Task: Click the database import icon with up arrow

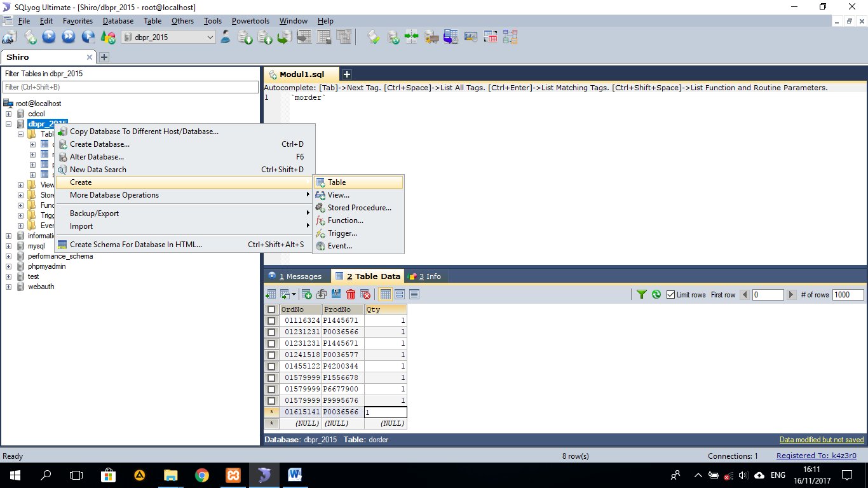Action: point(265,37)
